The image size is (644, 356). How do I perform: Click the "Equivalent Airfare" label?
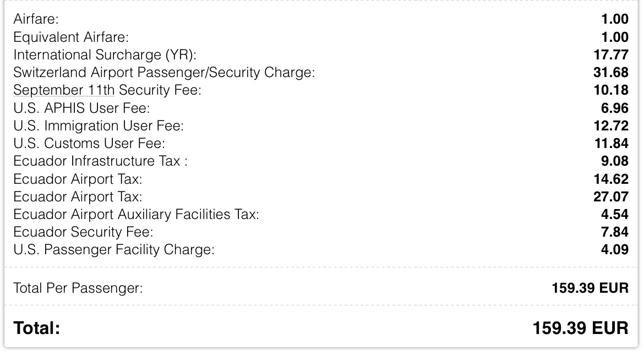pyautogui.click(x=71, y=37)
